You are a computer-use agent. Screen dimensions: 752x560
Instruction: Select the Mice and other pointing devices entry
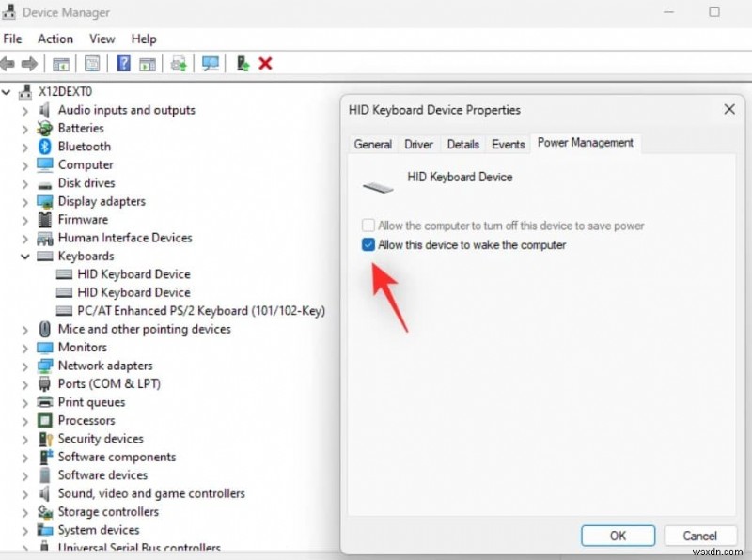(146, 329)
